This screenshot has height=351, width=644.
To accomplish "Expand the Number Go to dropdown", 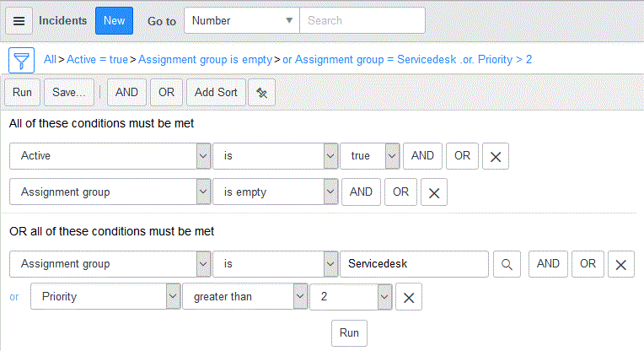I will (x=242, y=20).
